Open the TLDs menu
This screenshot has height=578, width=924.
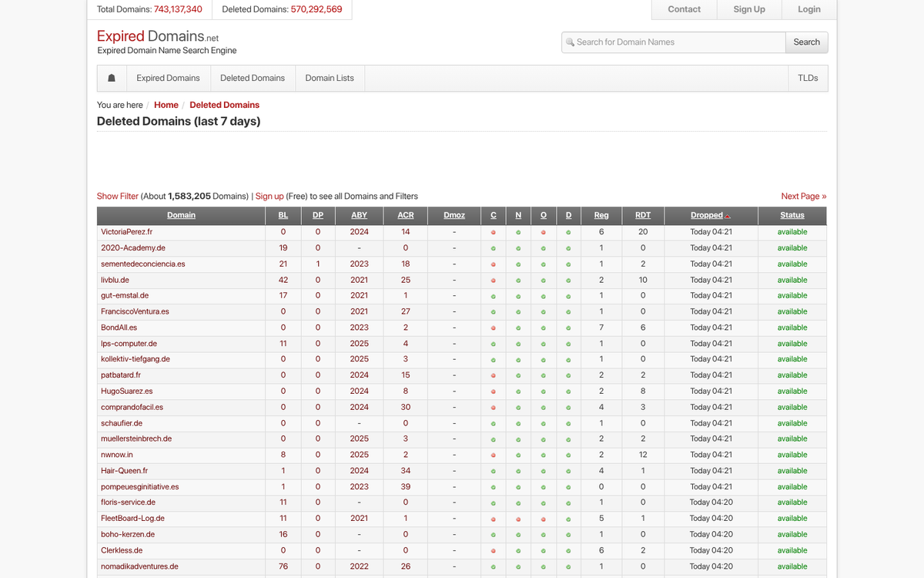(x=808, y=78)
